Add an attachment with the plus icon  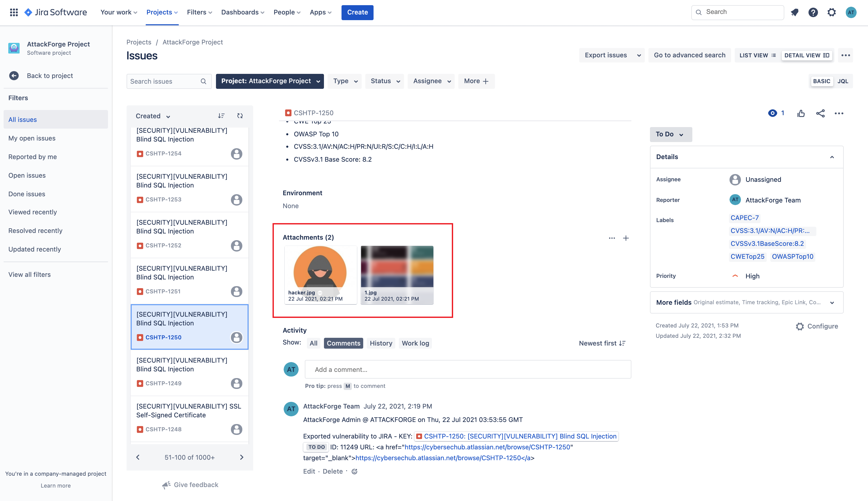[626, 238]
